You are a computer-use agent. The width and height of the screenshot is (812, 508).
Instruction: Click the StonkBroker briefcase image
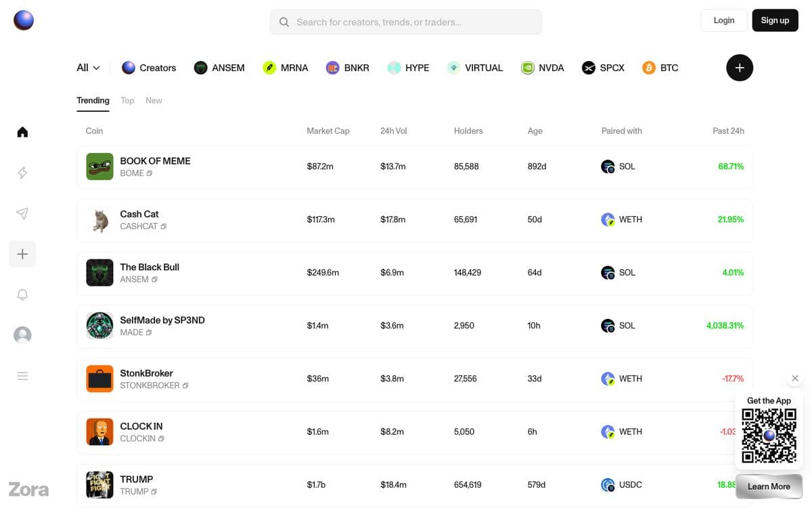(x=99, y=379)
